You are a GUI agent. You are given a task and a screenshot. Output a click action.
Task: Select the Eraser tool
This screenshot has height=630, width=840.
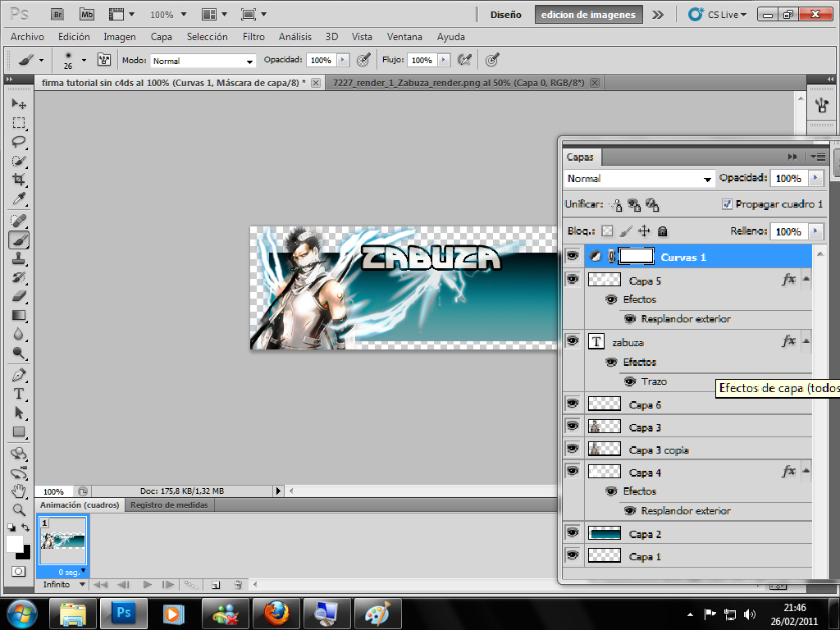point(19,295)
